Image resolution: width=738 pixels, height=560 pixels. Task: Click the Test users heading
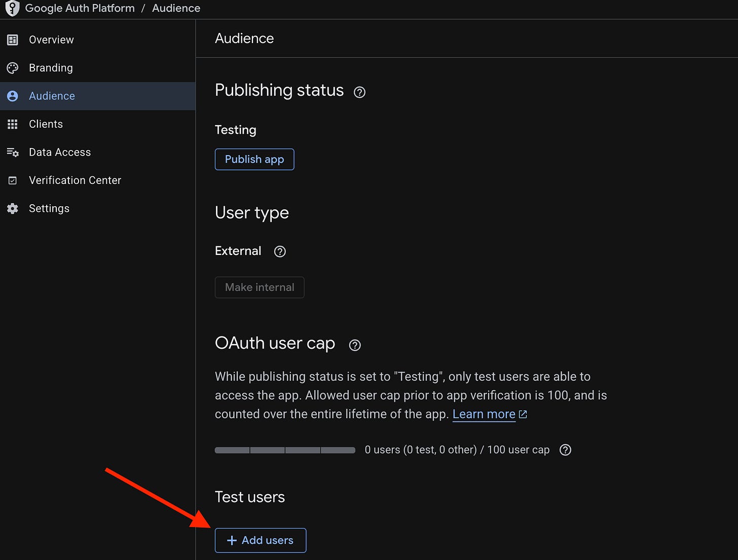(x=250, y=497)
